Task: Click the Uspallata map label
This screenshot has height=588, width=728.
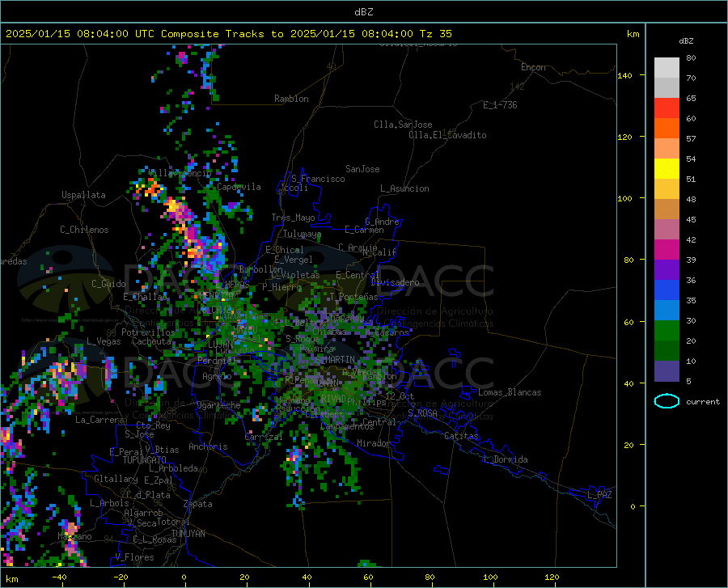Action: tap(83, 196)
